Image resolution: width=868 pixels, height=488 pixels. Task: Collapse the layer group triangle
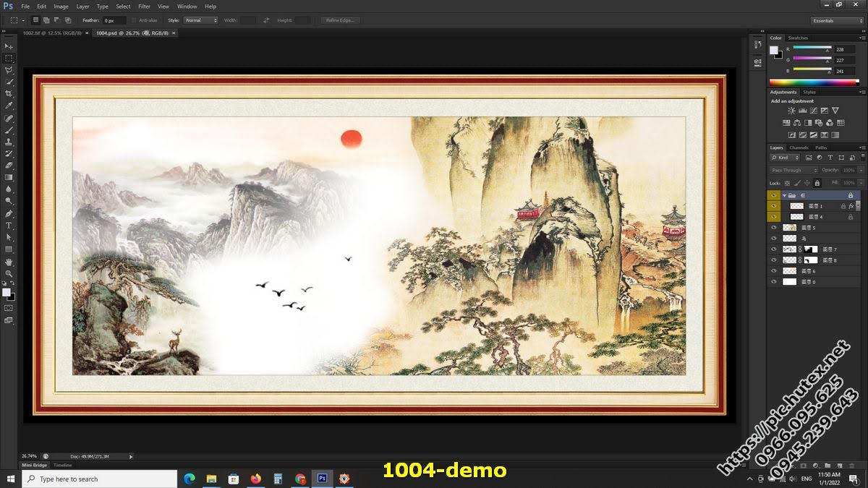[x=784, y=195]
